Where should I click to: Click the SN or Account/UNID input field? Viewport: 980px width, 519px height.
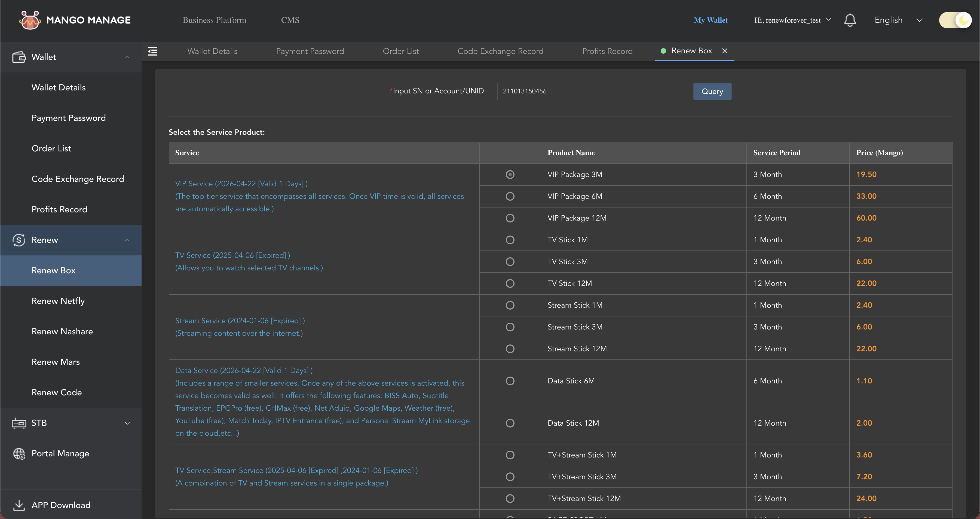point(589,91)
